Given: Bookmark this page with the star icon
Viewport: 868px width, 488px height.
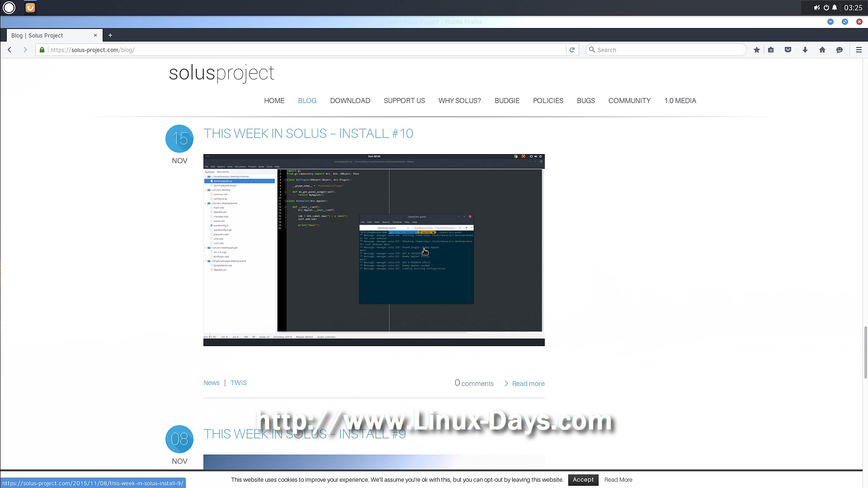Looking at the screenshot, I should pos(756,50).
